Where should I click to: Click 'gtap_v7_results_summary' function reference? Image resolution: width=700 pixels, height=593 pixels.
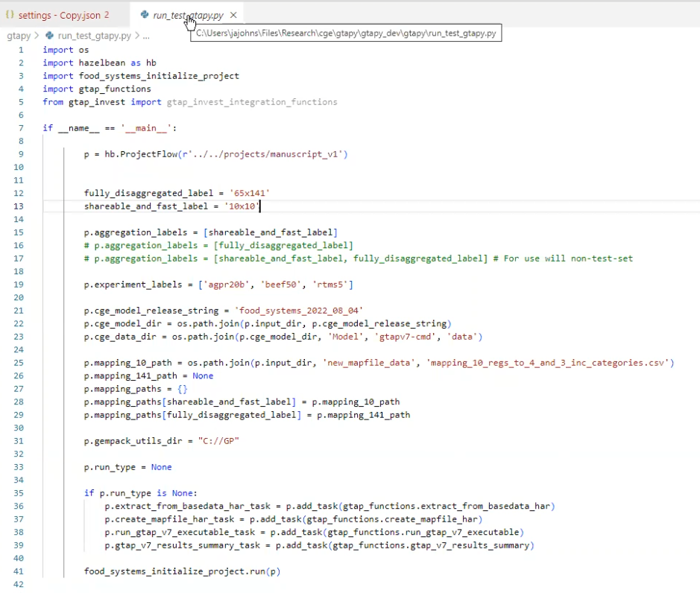tap(470, 545)
